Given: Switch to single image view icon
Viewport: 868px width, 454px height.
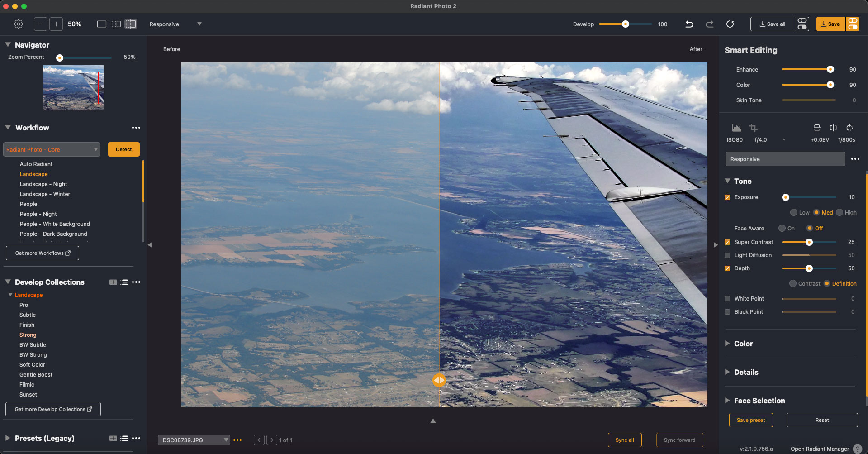Looking at the screenshot, I should 102,24.
